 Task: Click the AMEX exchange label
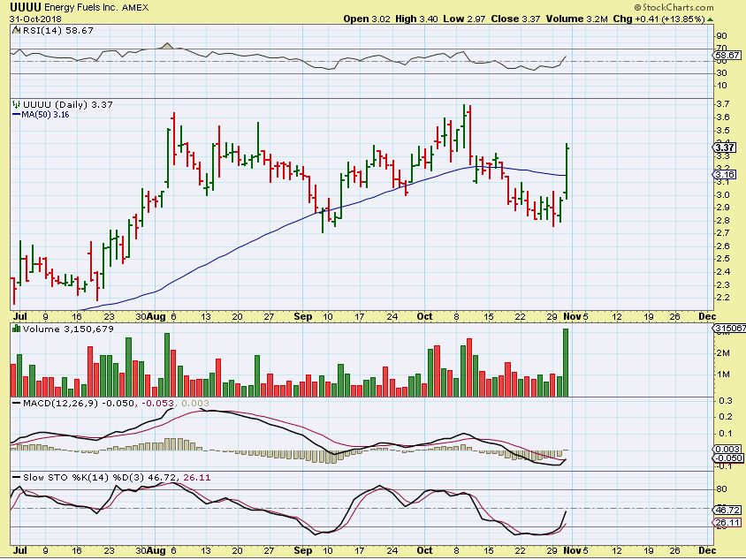click(135, 8)
